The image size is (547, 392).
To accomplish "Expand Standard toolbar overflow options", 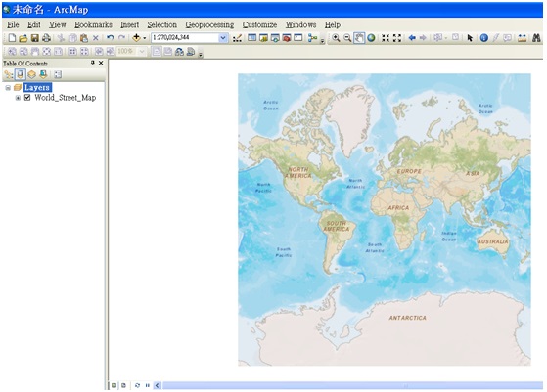I will point(322,40).
